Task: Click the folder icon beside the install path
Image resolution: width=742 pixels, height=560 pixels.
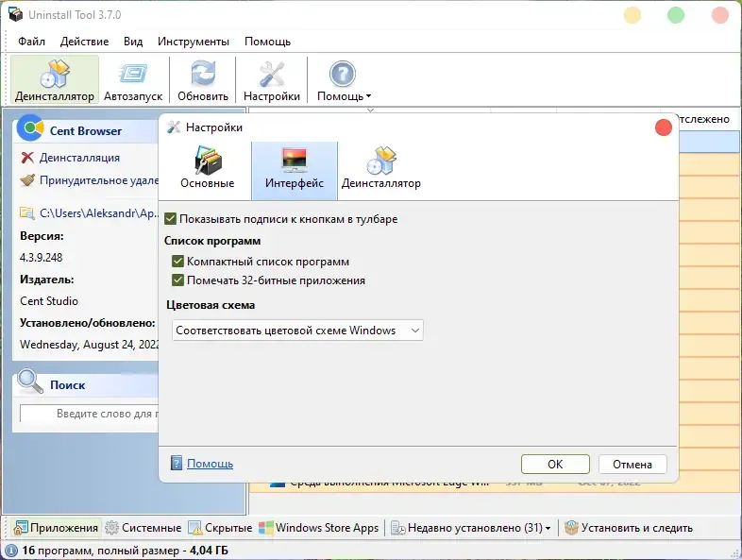Action: coord(27,213)
